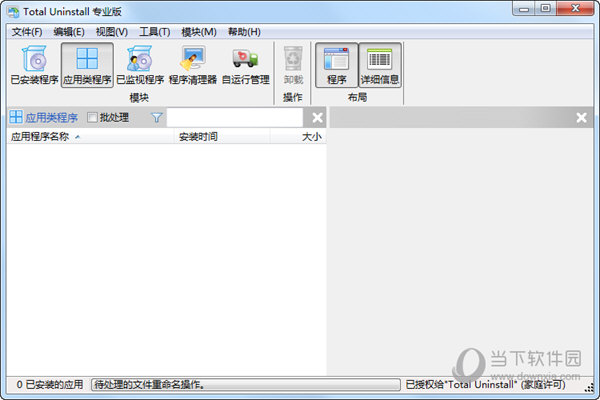Image resolution: width=600 pixels, height=400 pixels.
Task: Open the 模块(M) menu
Action: point(199,32)
